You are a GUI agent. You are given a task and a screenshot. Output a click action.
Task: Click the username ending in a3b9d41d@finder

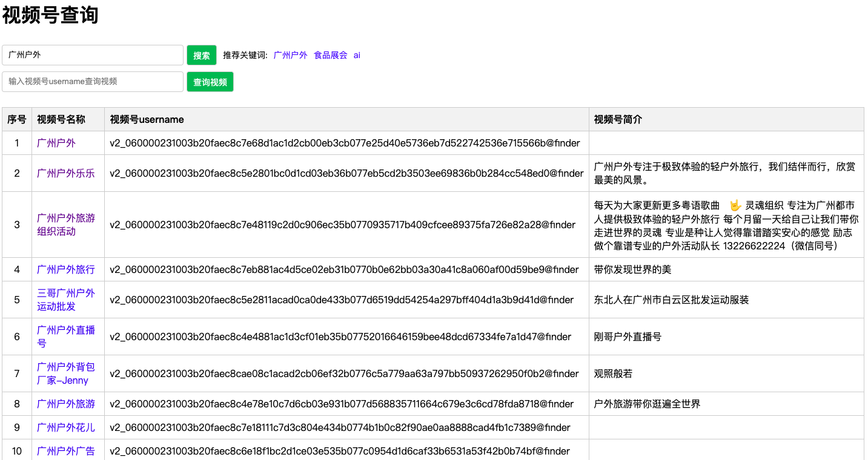point(342,300)
